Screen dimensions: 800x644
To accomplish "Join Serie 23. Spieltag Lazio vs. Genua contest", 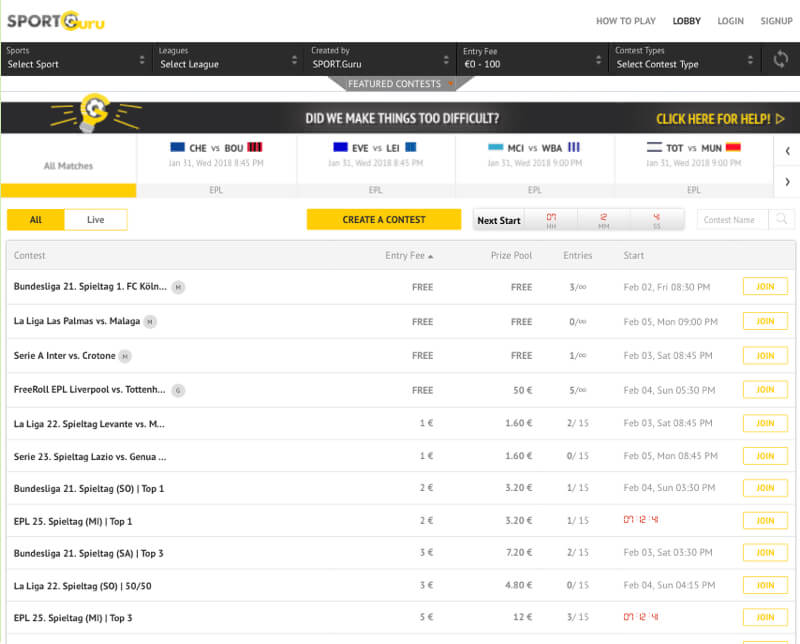I will click(765, 456).
